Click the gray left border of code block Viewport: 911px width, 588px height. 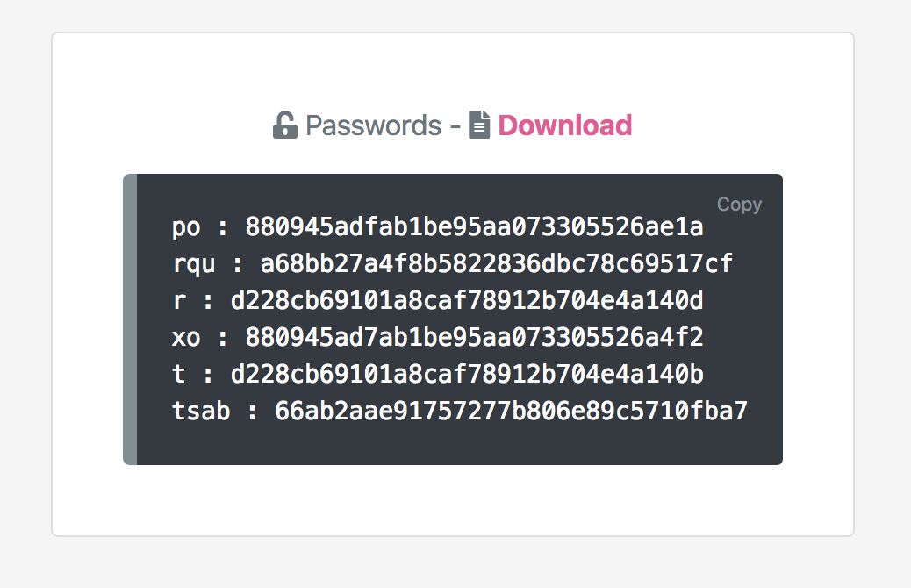click(130, 319)
